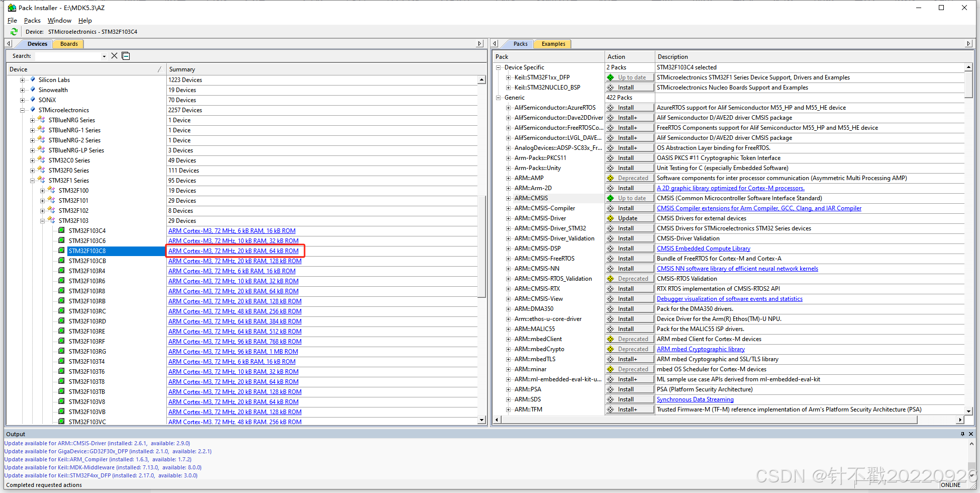Image resolution: width=980 pixels, height=493 pixels.
Task: Click the deprecated icon for ARM::mbedCrypto
Action: coord(611,349)
